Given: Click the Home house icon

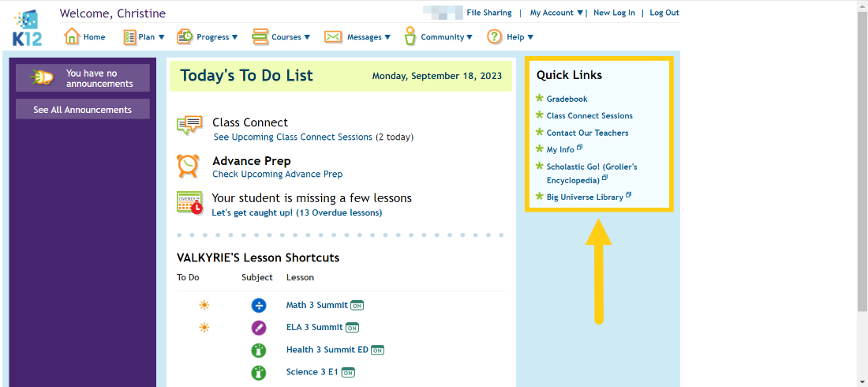Looking at the screenshot, I should [71, 36].
